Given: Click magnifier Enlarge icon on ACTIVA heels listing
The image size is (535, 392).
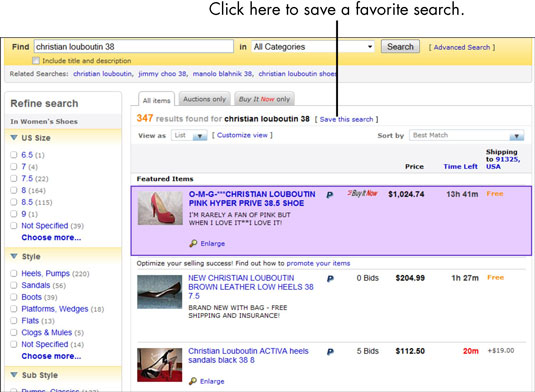Looking at the screenshot, I should pyautogui.click(x=193, y=381).
